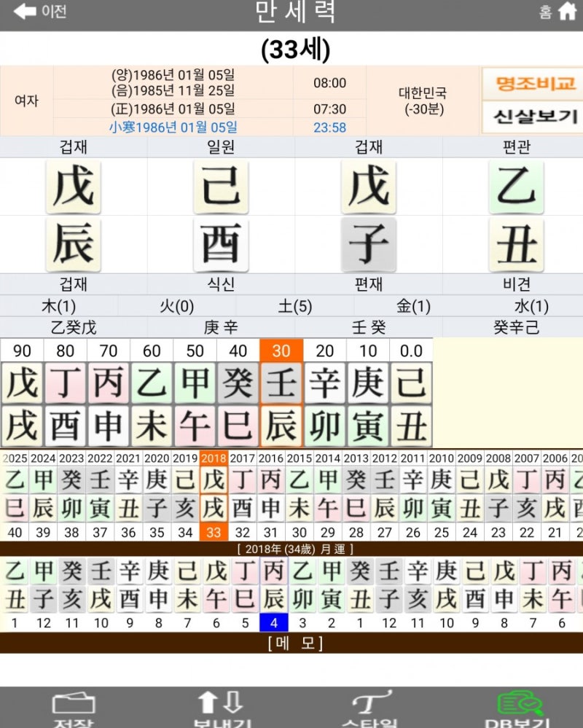The image size is (583, 728).
Task: Open the 스타일 style T icon
Action: [x=370, y=702]
